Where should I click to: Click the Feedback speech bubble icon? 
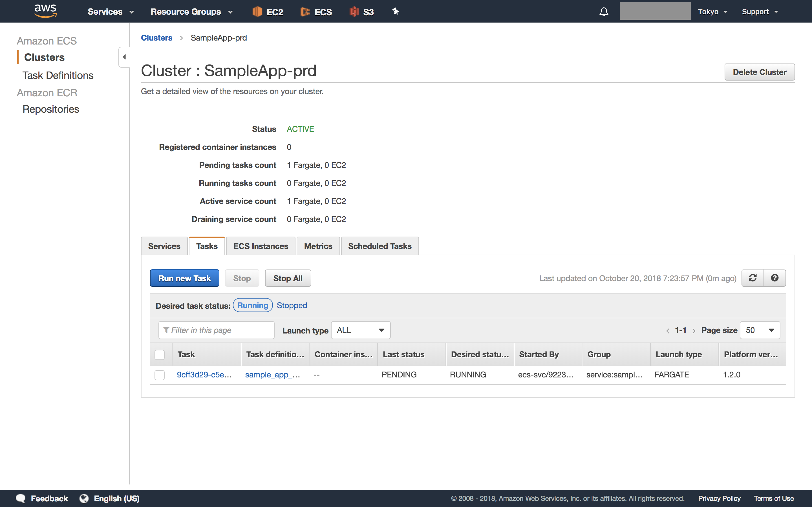21,498
